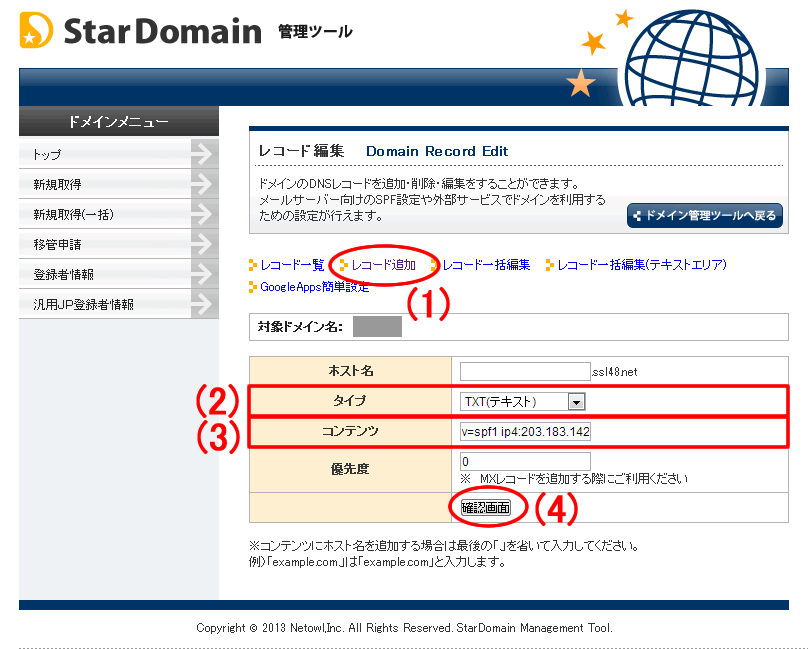Click the コンテンツ row label
The image size is (808, 649).
point(350,431)
